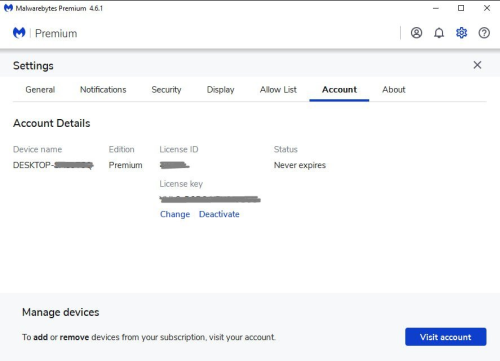This screenshot has height=361, width=500.
Task: Click the Malwarebytes logo in header
Action: (x=19, y=33)
